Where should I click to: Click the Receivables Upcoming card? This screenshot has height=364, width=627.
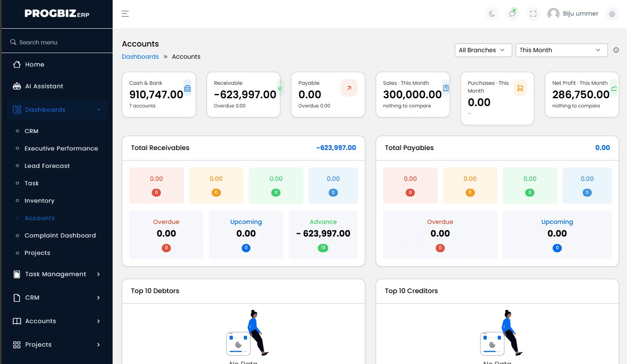[x=246, y=235]
